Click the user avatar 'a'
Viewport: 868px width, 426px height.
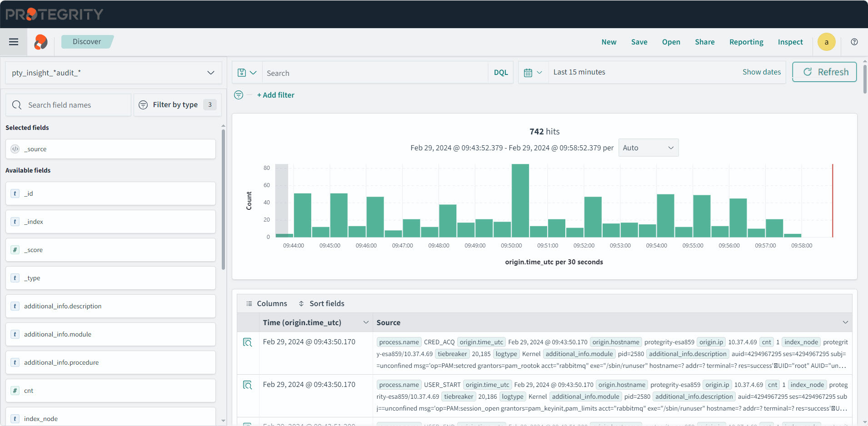coord(826,42)
